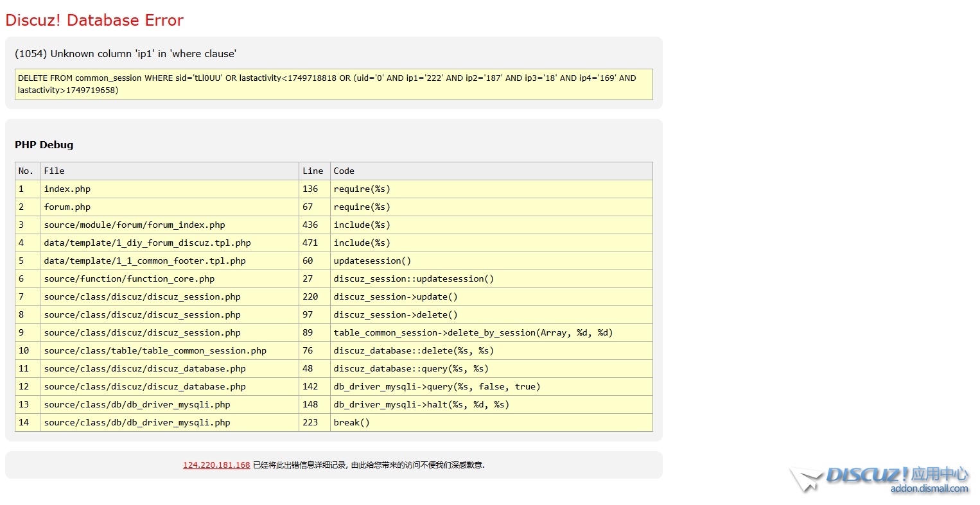Click the break() code cell
This screenshot has height=505, width=980.
(351, 423)
